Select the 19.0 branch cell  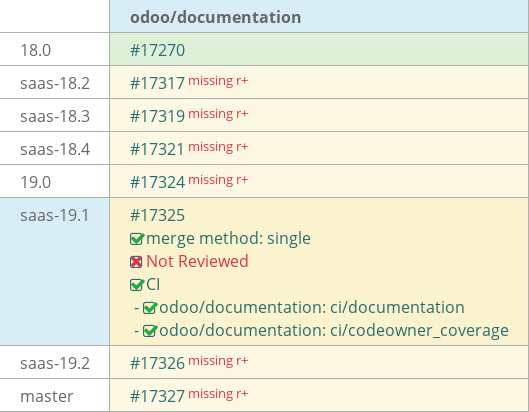tap(55, 182)
